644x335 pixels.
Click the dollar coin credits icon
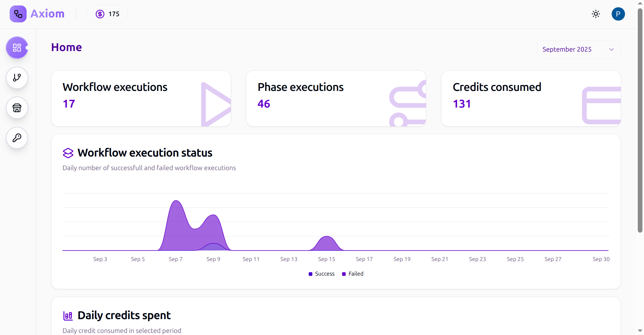(x=100, y=14)
